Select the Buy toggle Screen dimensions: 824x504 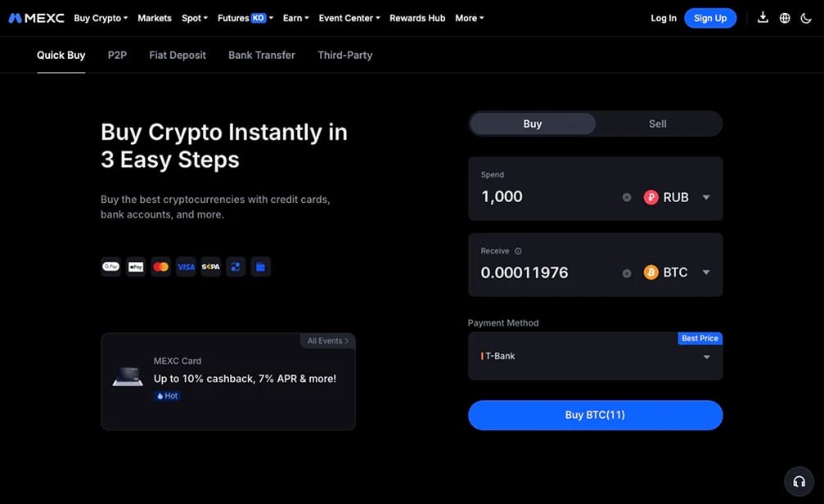[533, 124]
